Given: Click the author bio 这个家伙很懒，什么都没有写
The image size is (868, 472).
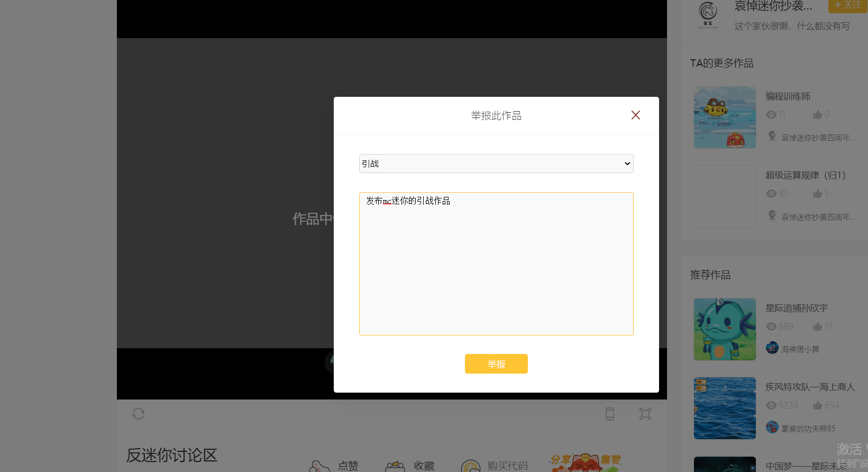Looking at the screenshot, I should [x=792, y=26].
